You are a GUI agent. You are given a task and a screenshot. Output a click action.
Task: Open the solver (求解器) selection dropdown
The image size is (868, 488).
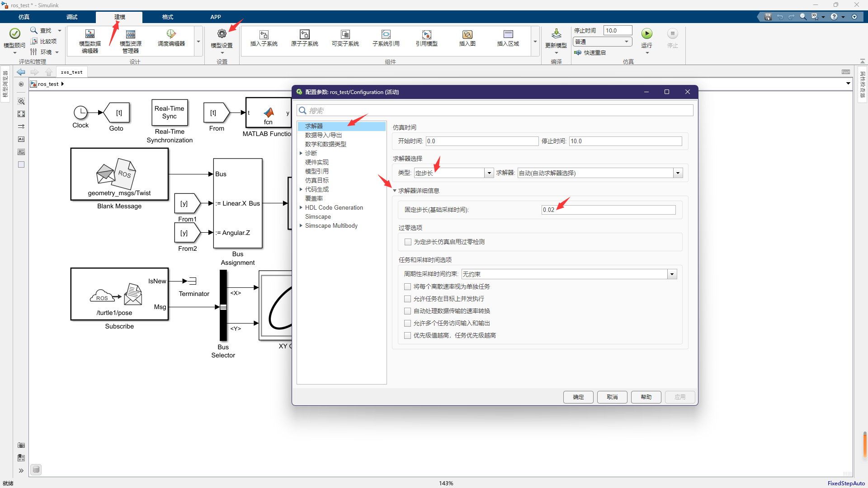(678, 173)
